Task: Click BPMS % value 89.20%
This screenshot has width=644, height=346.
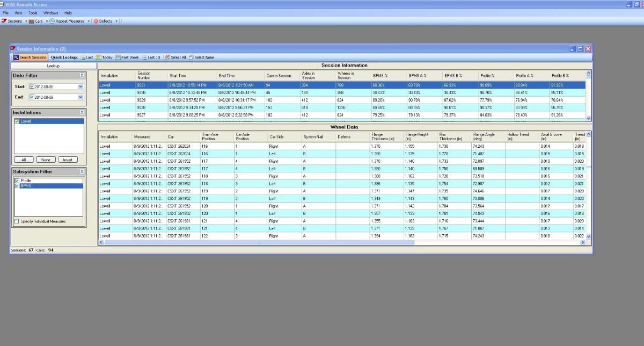Action: (x=388, y=100)
